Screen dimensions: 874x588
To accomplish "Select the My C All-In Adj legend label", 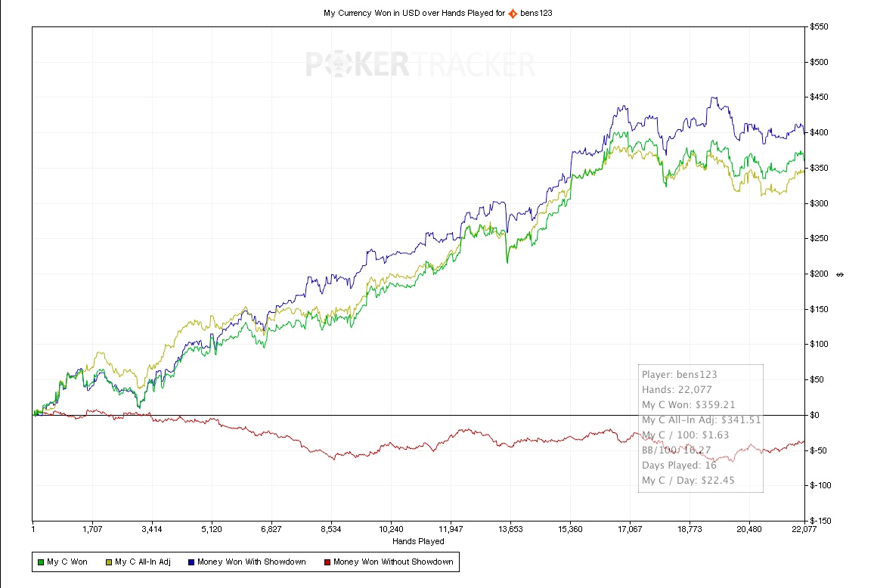I will pos(143,562).
